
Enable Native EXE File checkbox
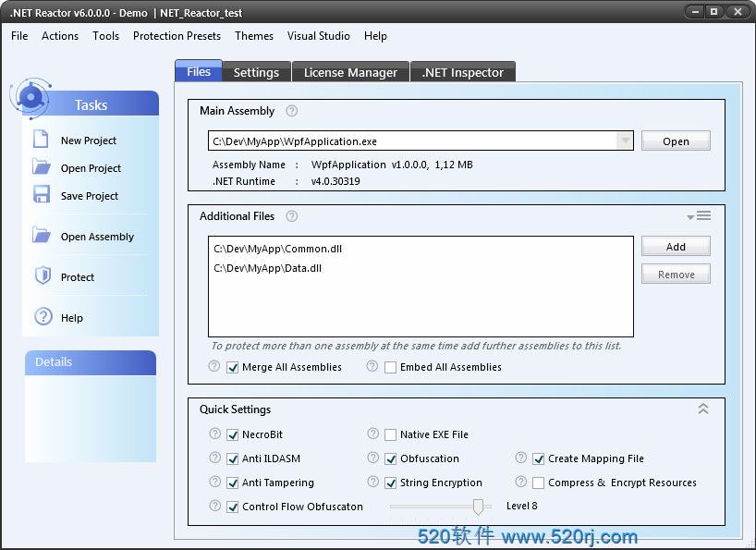(390, 434)
